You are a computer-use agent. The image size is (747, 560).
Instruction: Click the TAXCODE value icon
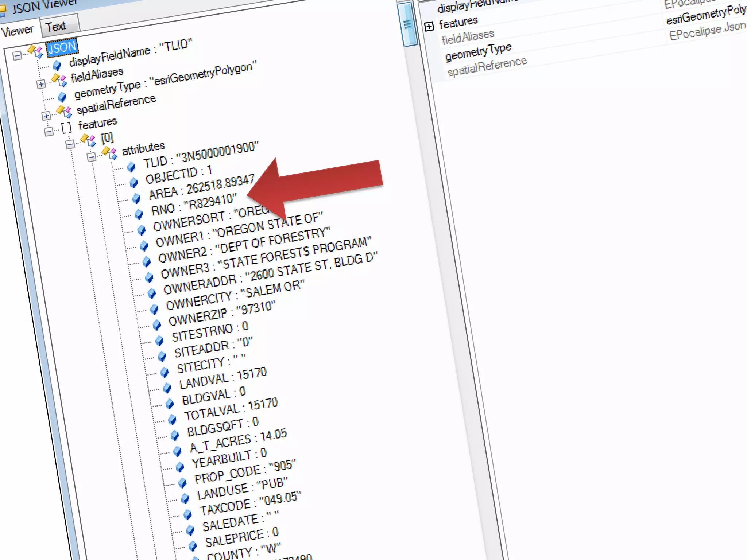click(187, 514)
